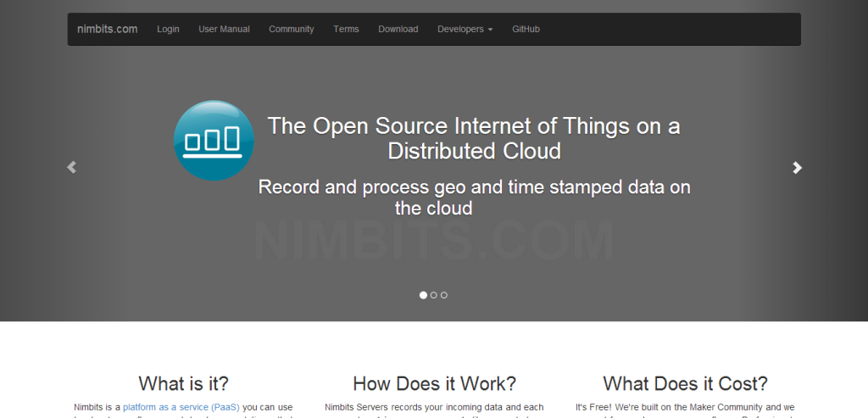Open the nimbits.com home brand link

(x=107, y=29)
